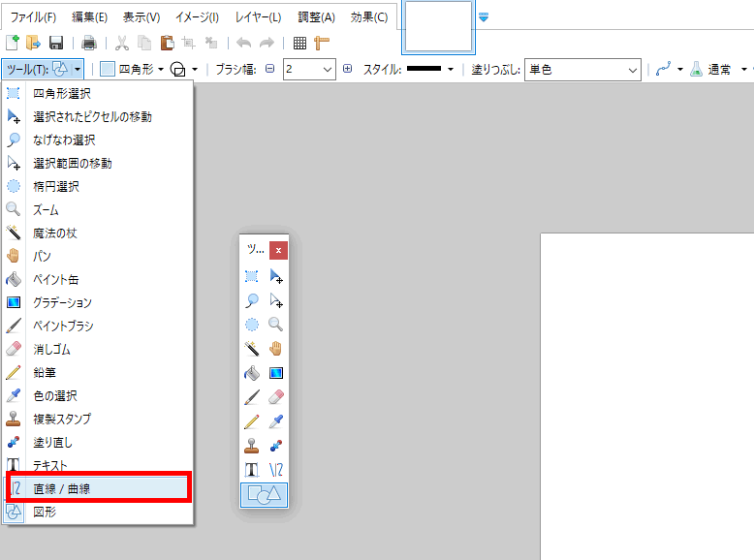Select the Eraser icon in floating toolbox
The width and height of the screenshot is (754, 560).
pos(276,397)
